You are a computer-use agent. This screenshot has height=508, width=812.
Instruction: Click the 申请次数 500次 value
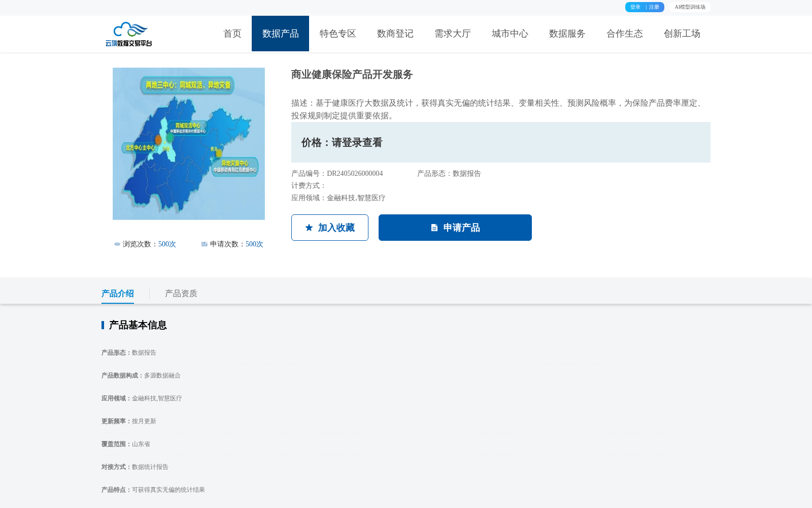click(x=254, y=244)
